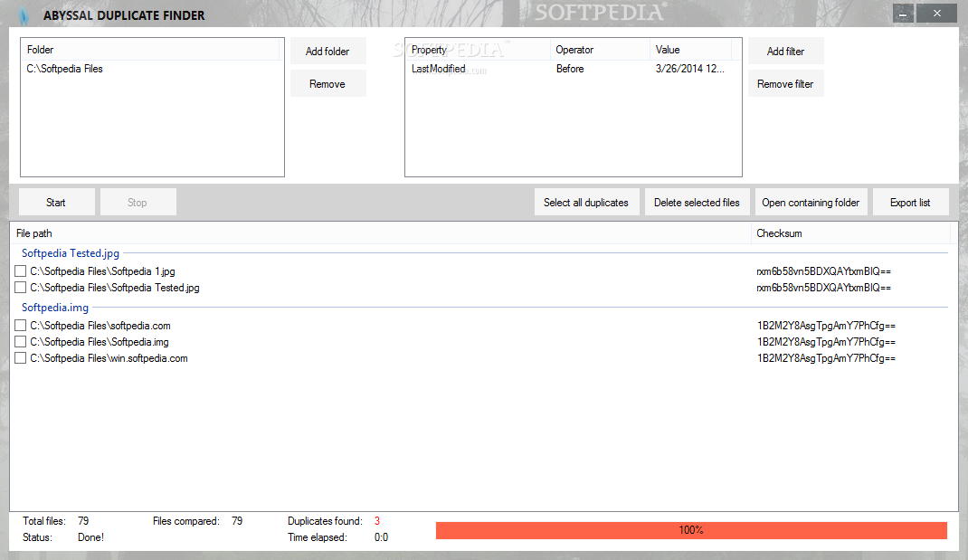968x560 pixels.
Task: Click the Value column header
Action: [691, 50]
